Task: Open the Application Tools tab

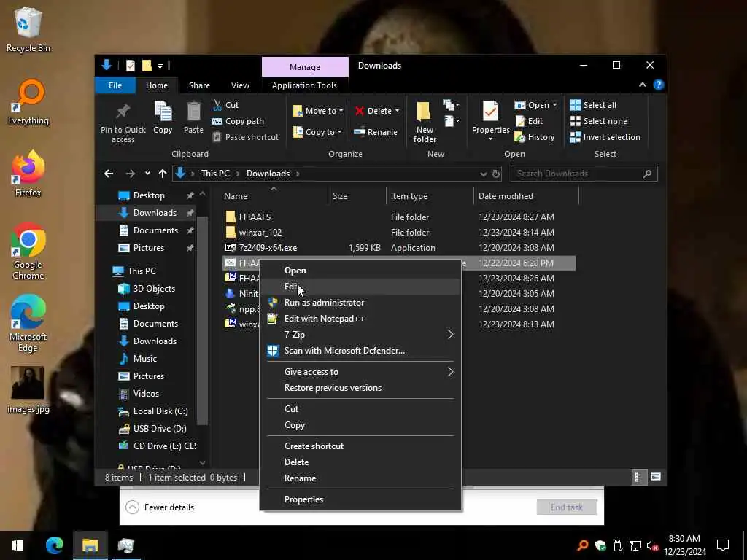Action: 304,85
